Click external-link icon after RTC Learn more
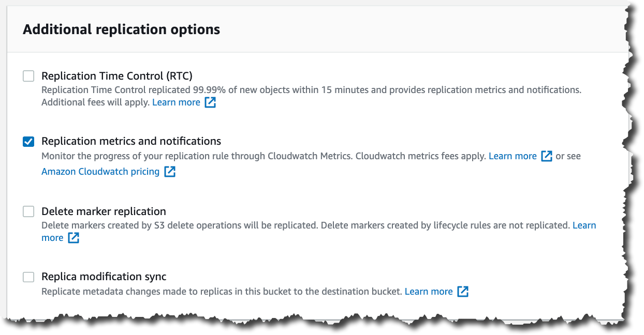The height and width of the screenshot is (335, 644). pyautogui.click(x=210, y=102)
